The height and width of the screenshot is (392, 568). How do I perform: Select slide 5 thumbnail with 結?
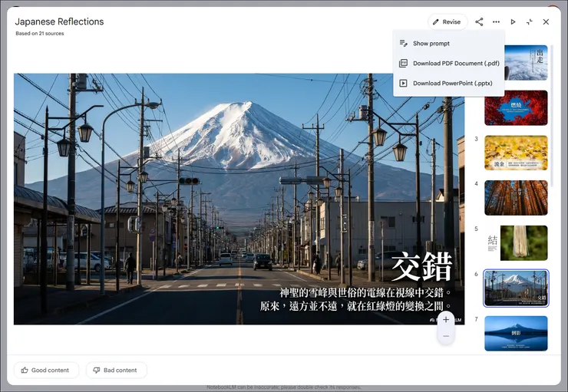(x=516, y=243)
